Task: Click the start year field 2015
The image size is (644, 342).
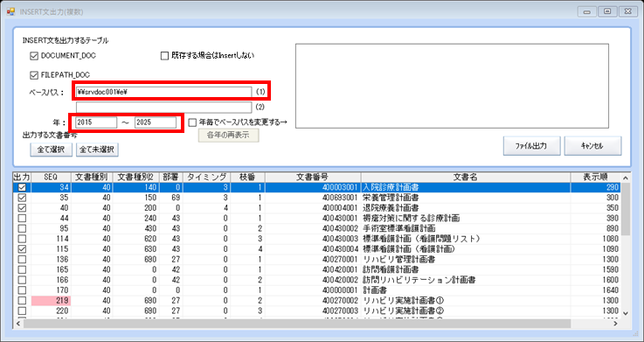Action: point(96,122)
